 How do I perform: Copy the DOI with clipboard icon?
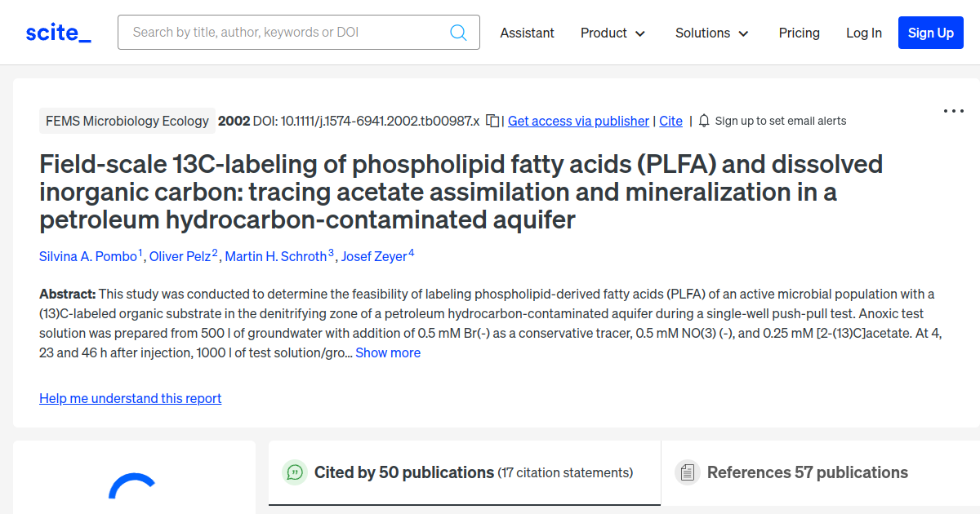click(x=492, y=121)
